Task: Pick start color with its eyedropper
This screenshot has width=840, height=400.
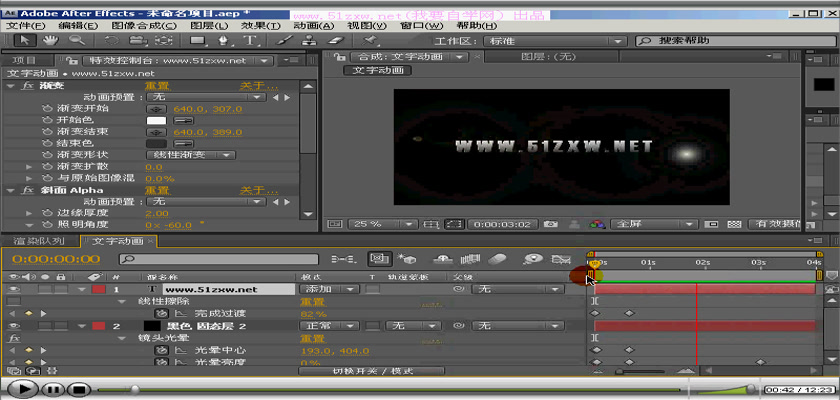Action: (183, 120)
